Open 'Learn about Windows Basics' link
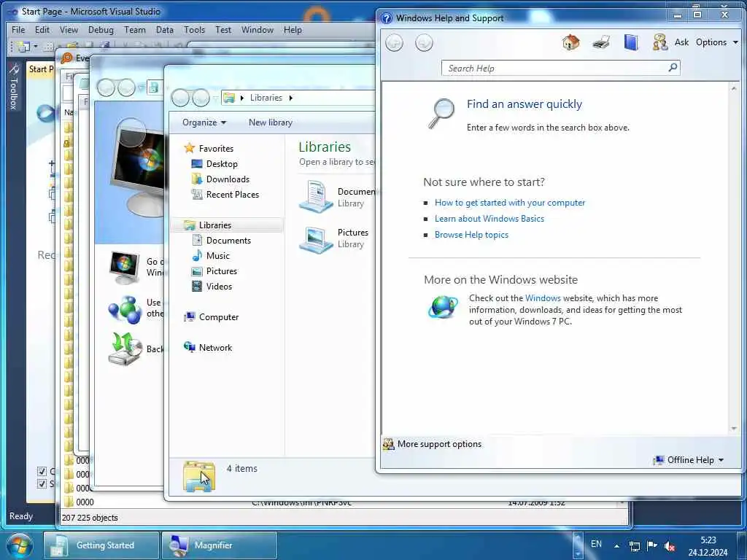This screenshot has height=560, width=747. [x=489, y=219]
